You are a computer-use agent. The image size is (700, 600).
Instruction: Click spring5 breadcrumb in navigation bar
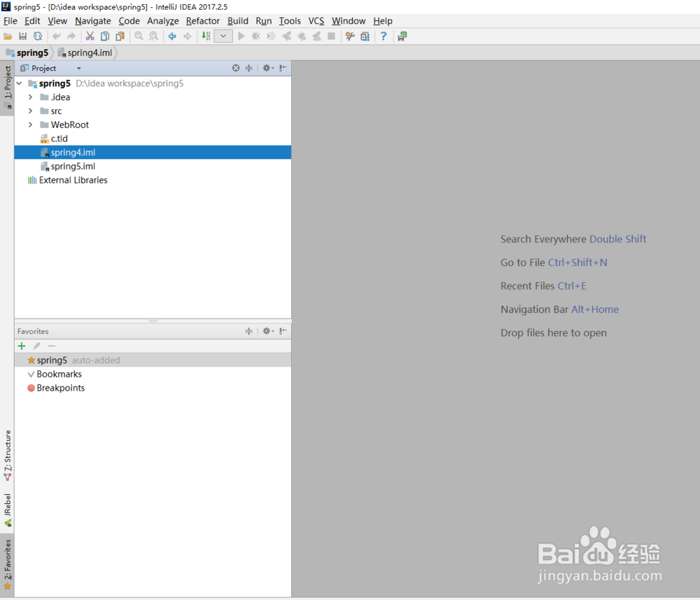(x=27, y=53)
